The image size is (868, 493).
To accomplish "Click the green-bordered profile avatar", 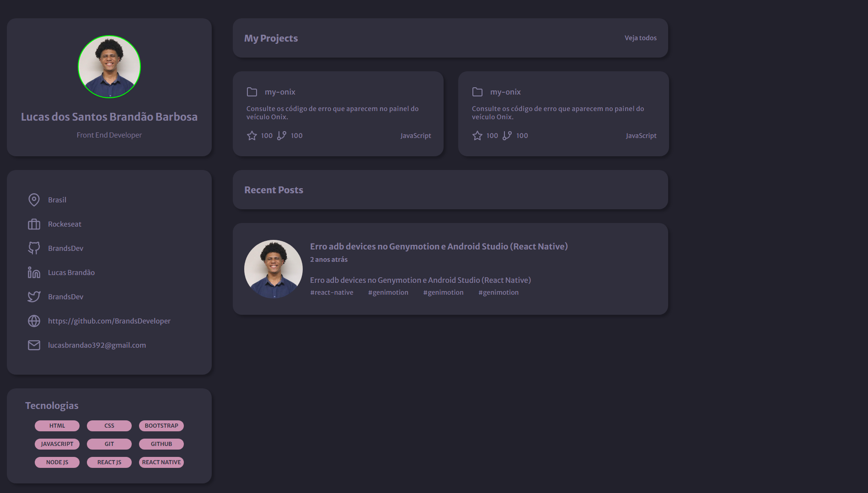I will [x=109, y=67].
